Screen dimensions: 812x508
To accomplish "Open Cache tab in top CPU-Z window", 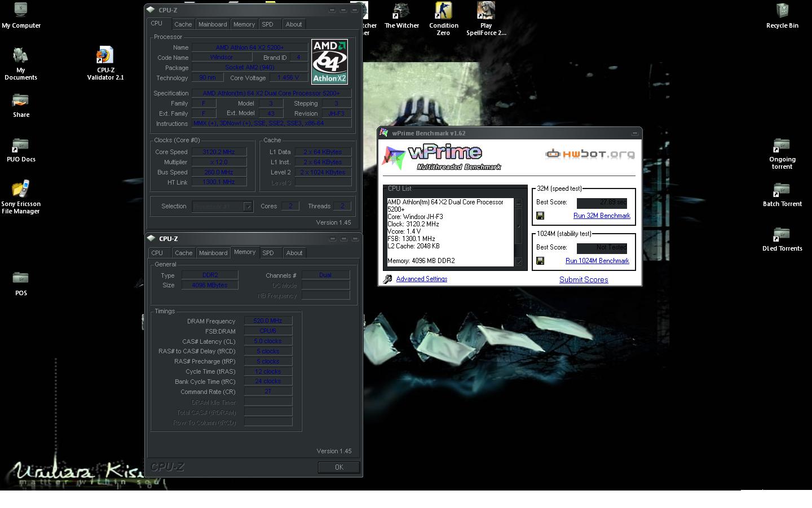I will (183, 24).
